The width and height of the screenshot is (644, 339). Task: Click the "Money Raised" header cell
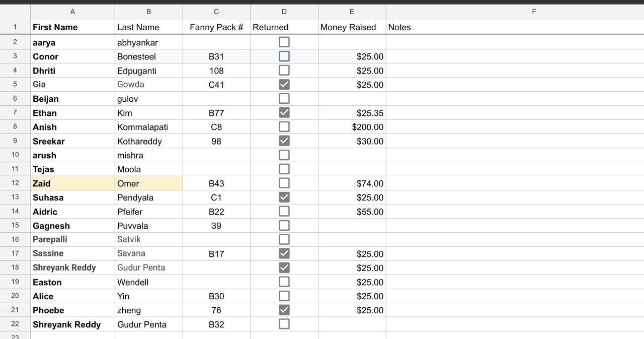pos(352,27)
